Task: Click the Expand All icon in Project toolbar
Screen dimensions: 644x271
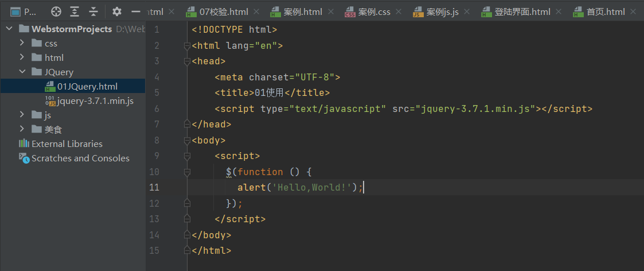Action: (75, 11)
